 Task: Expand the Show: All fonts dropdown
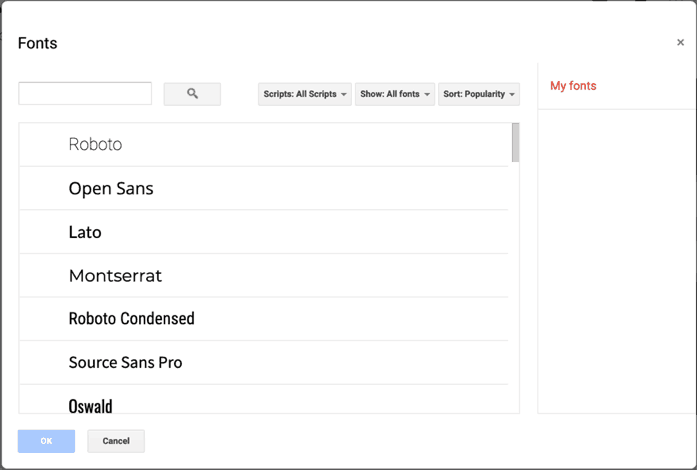click(x=395, y=94)
